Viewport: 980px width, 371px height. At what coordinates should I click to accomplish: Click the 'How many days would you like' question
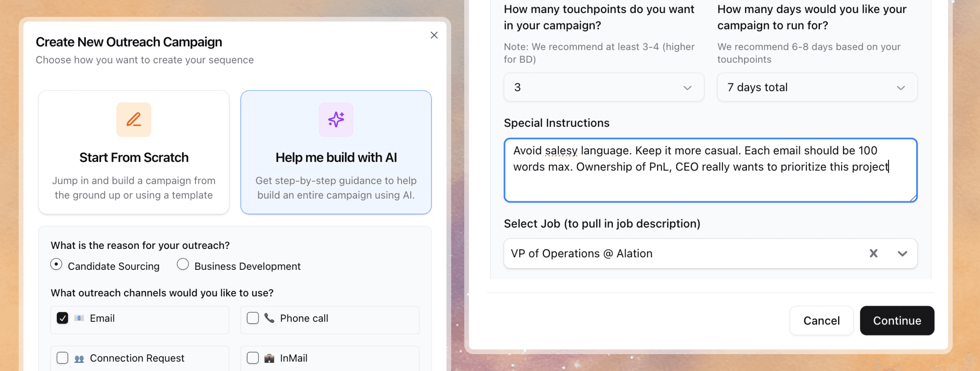[812, 17]
